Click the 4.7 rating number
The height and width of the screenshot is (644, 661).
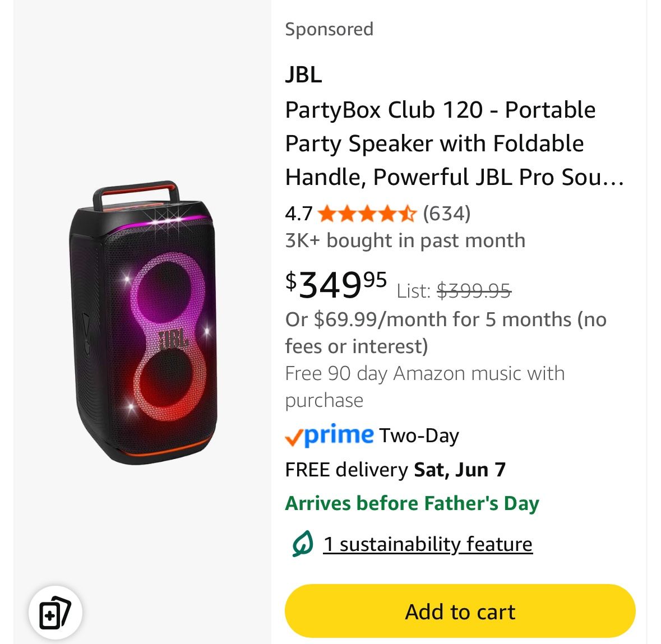pyautogui.click(x=299, y=214)
